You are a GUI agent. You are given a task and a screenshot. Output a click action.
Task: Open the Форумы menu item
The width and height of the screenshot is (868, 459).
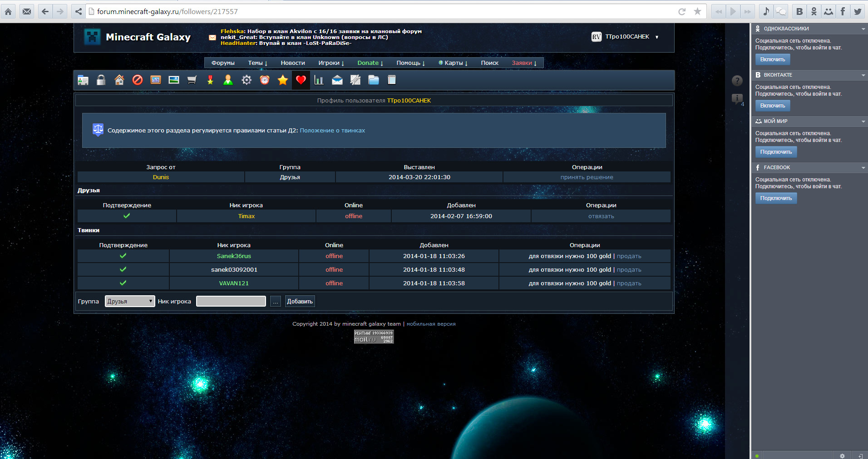[x=223, y=63]
